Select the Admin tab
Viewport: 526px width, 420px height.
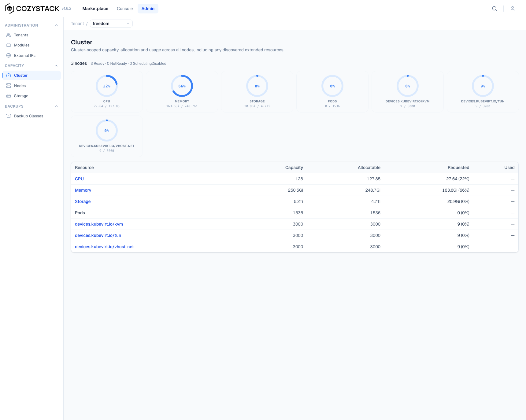[x=148, y=9]
